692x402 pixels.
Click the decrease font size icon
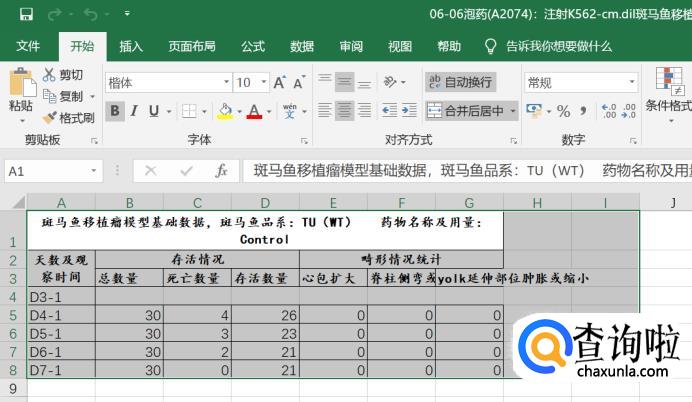point(299,82)
